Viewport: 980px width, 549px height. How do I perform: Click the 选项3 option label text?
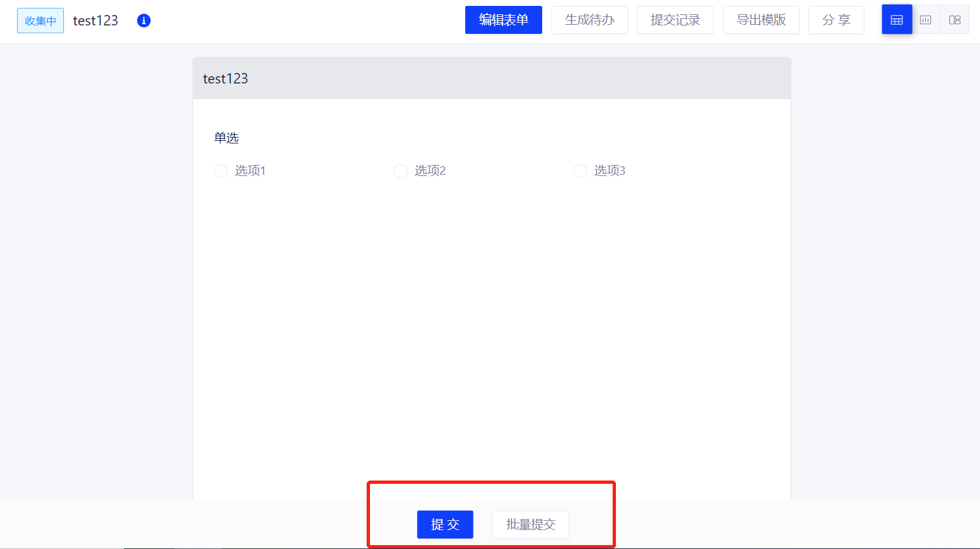(x=609, y=171)
